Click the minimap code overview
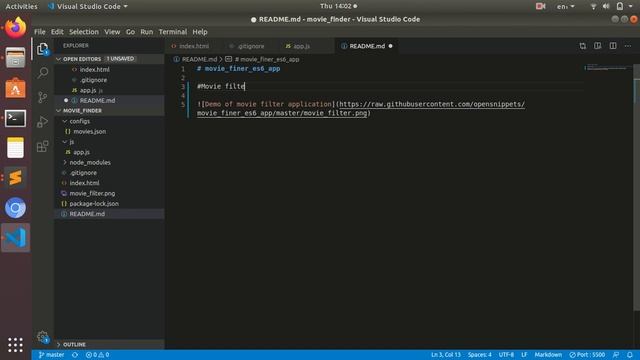640x360 pixels. point(607,67)
